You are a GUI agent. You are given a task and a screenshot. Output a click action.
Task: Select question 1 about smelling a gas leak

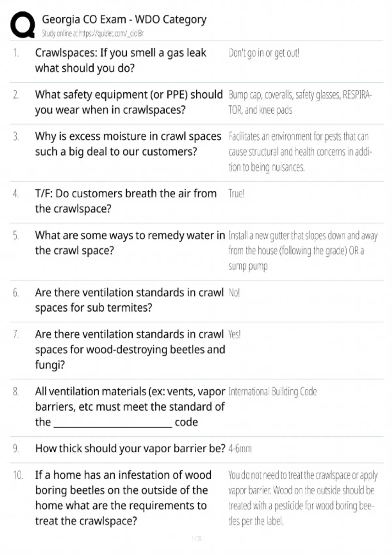pos(121,61)
